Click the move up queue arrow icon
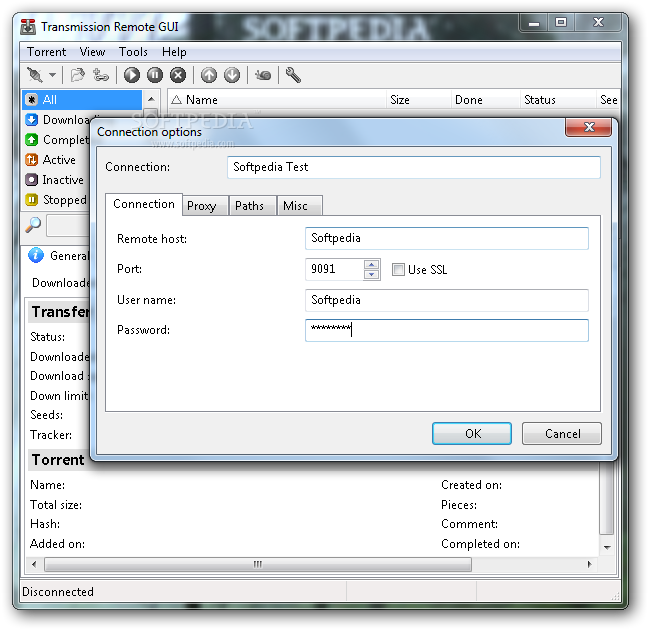Image resolution: width=649 pixels, height=630 pixels. [209, 75]
